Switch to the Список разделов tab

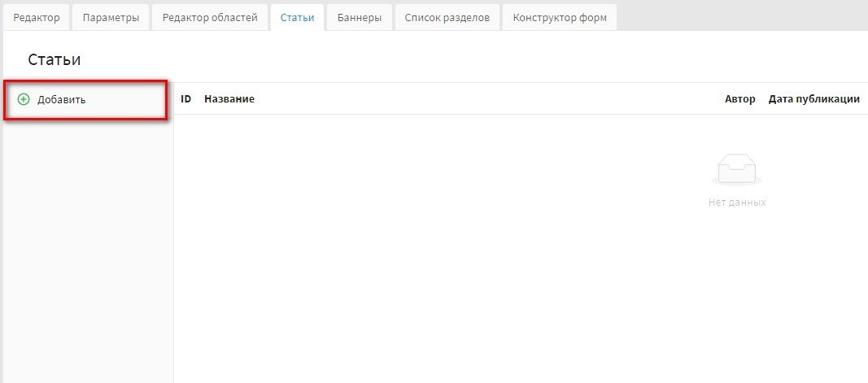[x=447, y=18]
